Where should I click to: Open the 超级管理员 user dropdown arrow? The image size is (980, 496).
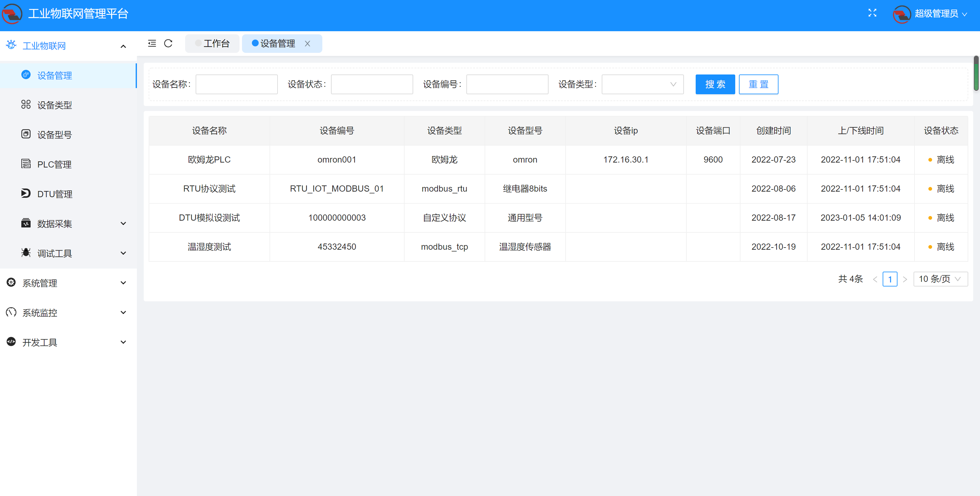(965, 15)
